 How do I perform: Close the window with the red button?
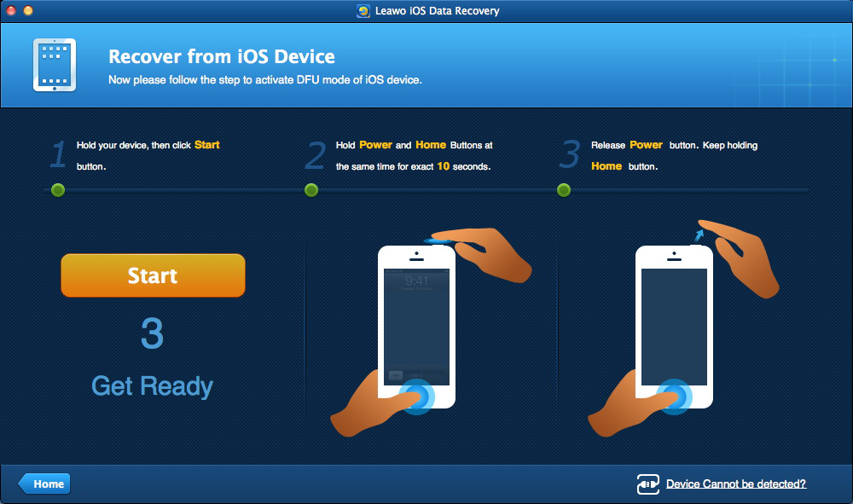(11, 10)
